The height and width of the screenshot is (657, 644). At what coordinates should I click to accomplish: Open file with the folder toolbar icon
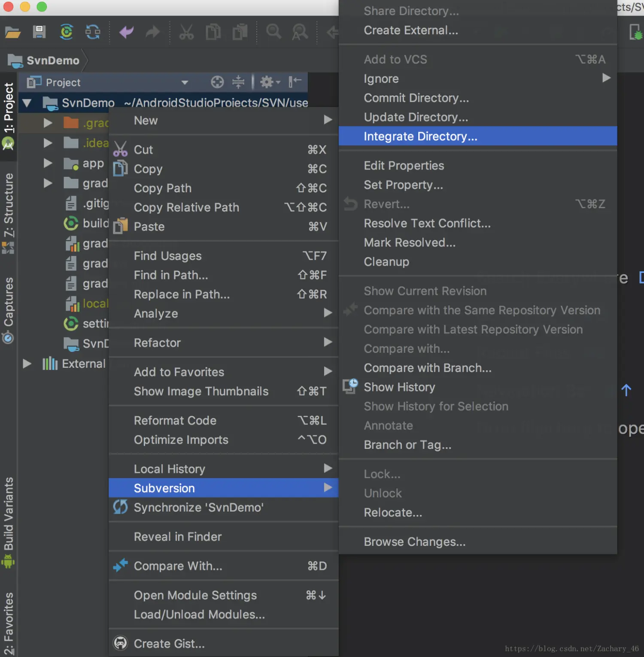pos(13,32)
